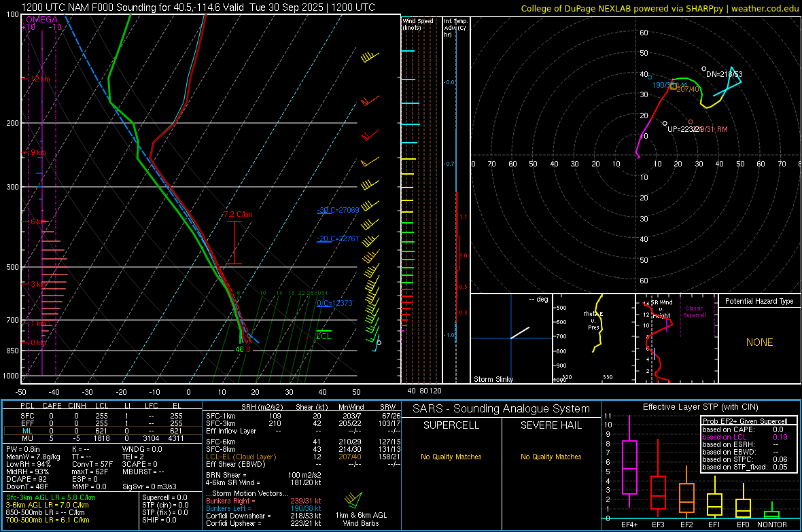Click the SARS - Sounding Analogue System header
Screen dimensions: 802x532
(x=502, y=409)
